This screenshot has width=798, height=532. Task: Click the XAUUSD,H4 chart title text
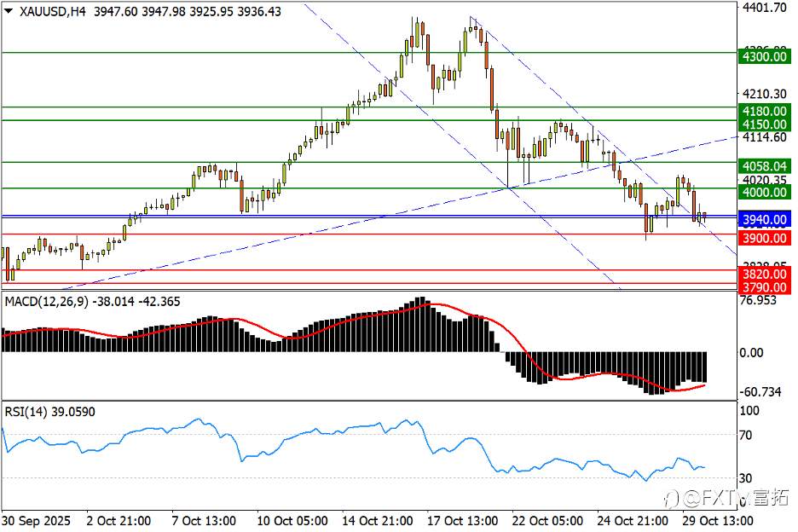(x=52, y=11)
